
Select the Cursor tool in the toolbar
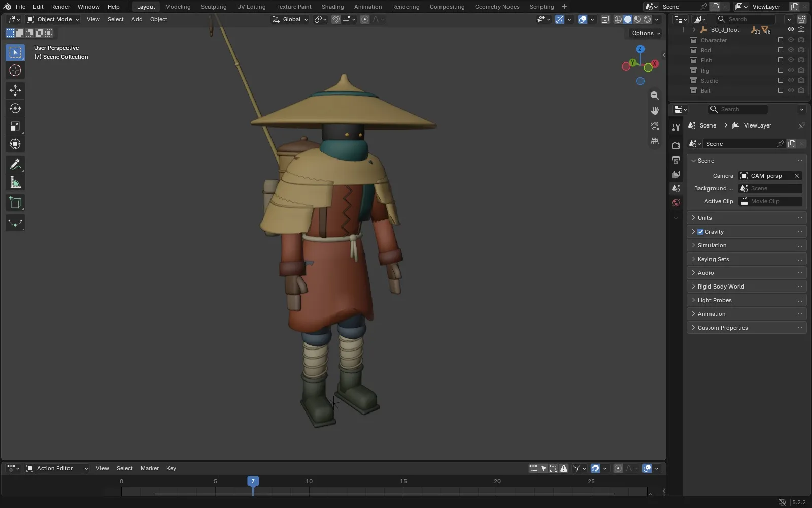tap(15, 70)
